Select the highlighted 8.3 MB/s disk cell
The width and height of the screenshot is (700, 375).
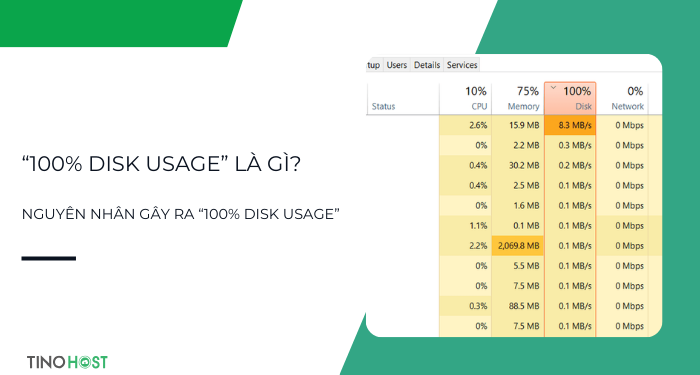point(570,125)
